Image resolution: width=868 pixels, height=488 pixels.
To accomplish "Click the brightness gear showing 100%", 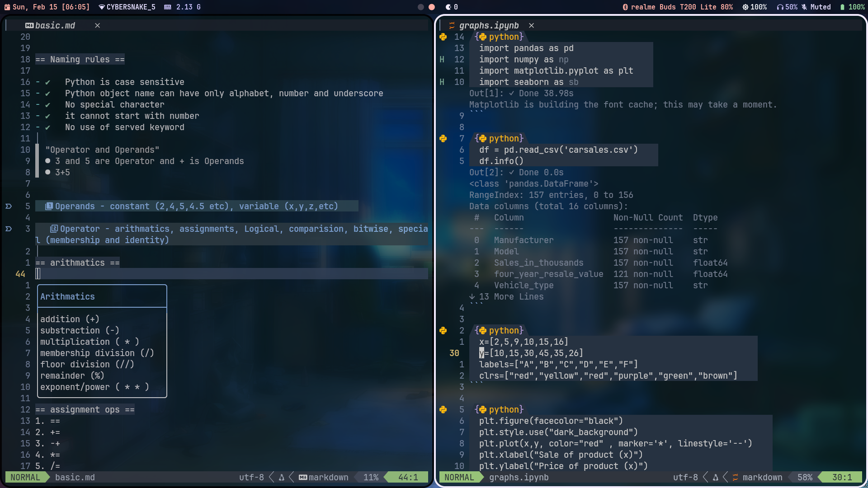I will (x=745, y=7).
